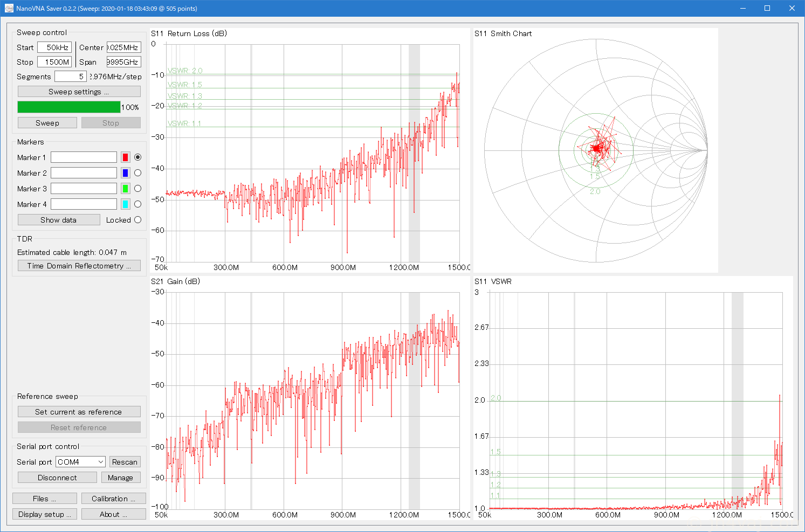Open the About dialog
The image size is (805, 532).
(114, 514)
